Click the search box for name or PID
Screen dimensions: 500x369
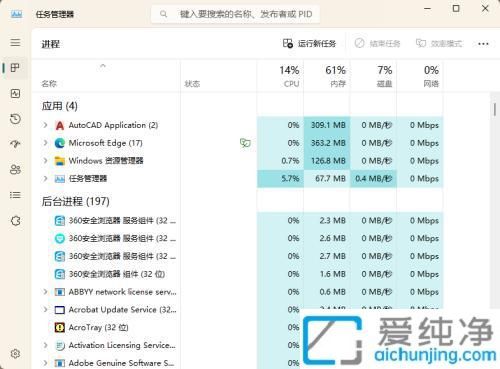tap(235, 14)
